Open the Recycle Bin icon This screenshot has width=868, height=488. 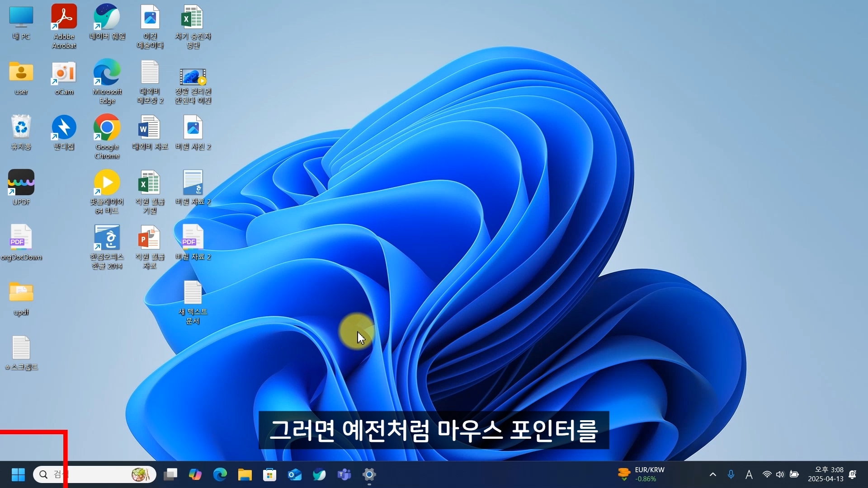click(x=21, y=128)
